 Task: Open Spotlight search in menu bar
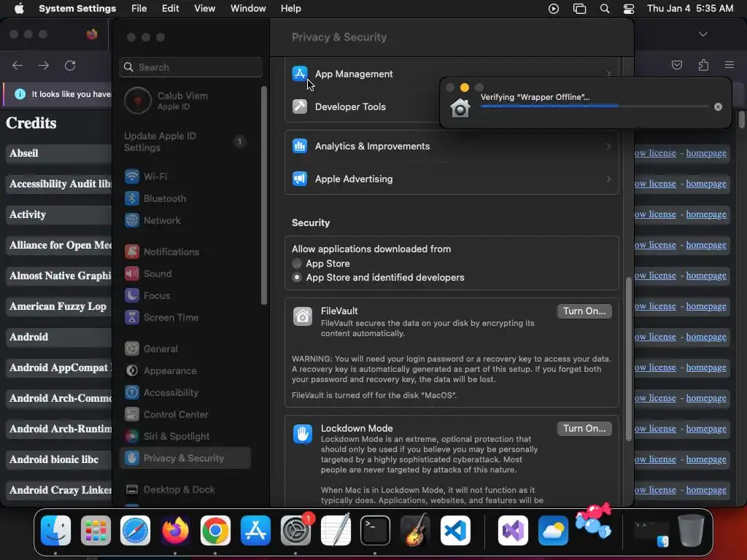605,9
